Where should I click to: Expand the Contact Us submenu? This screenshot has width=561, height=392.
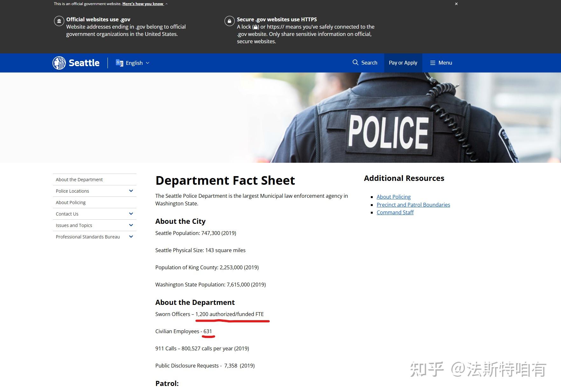pos(131,214)
